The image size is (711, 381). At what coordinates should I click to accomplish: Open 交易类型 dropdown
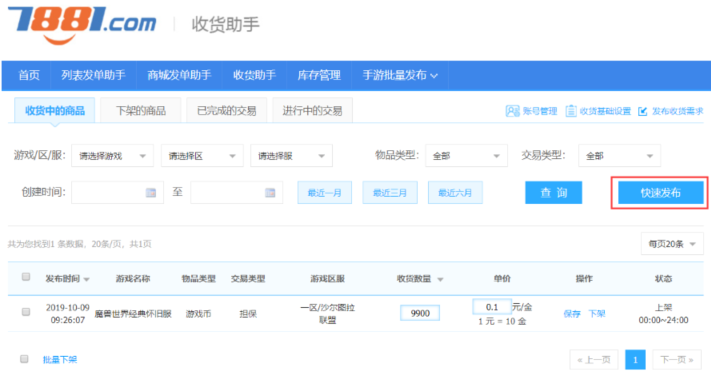coord(619,156)
